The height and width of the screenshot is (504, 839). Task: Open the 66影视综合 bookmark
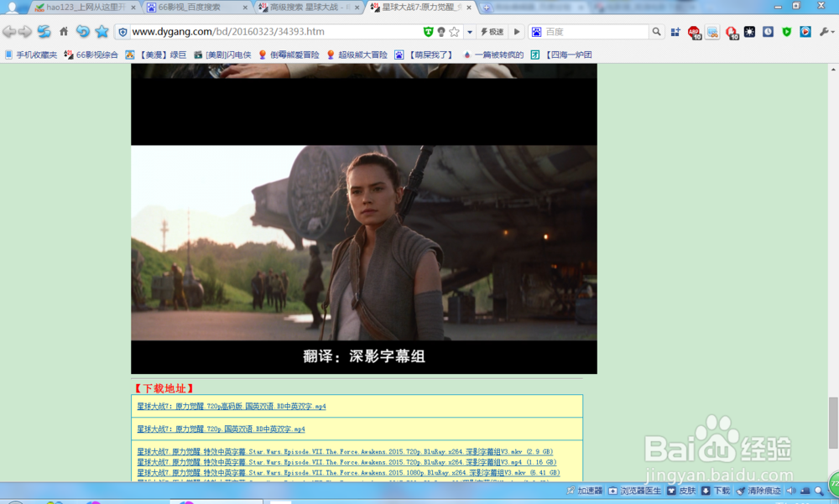[x=91, y=55]
